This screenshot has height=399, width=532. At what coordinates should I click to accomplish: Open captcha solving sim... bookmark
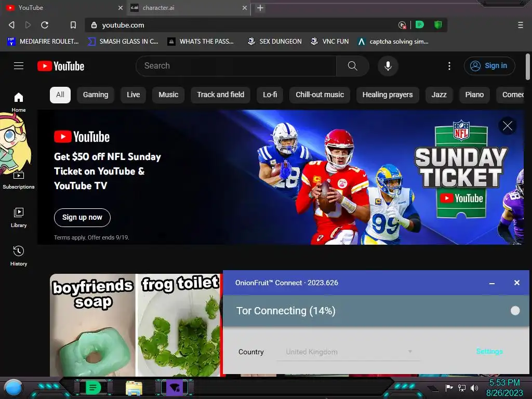[393, 42]
